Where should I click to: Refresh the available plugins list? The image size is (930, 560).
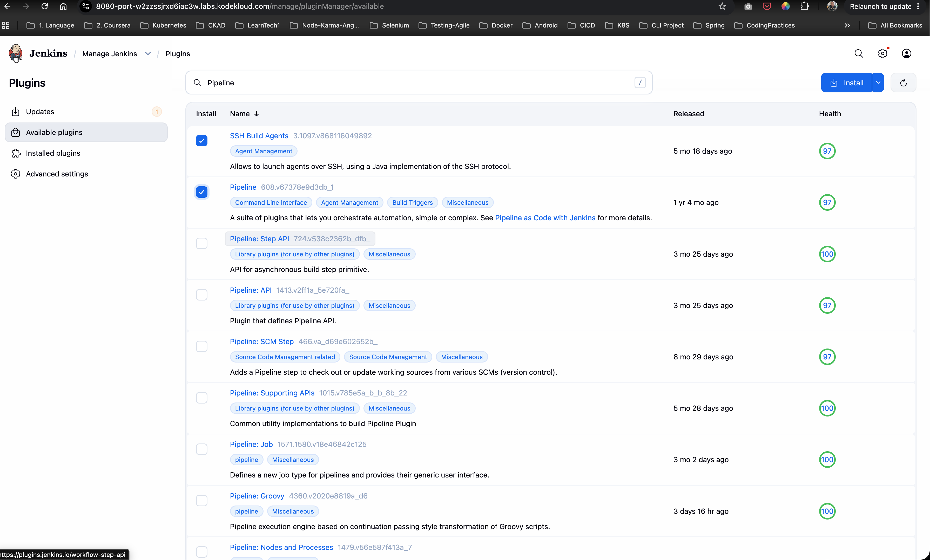pyautogui.click(x=903, y=83)
